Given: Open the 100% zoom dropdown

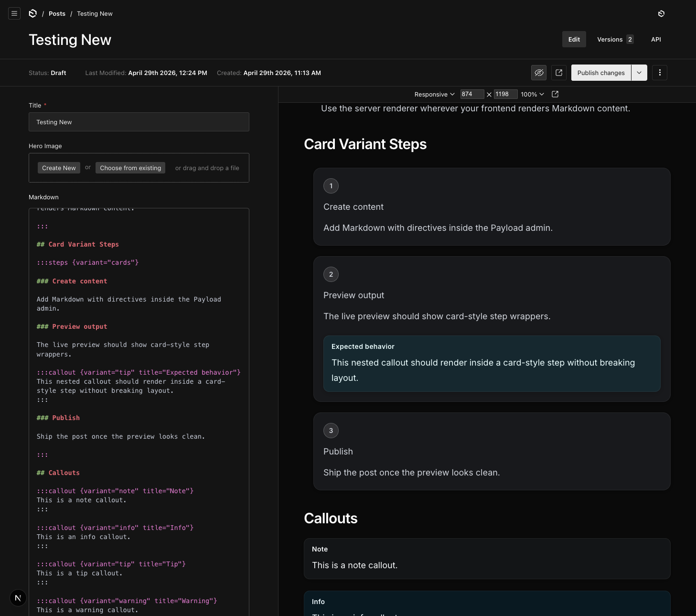Looking at the screenshot, I should 532,94.
